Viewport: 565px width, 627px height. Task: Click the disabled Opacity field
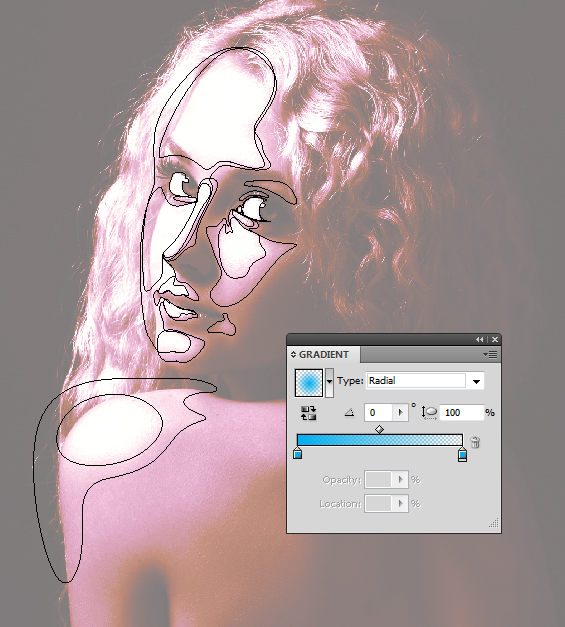(378, 479)
